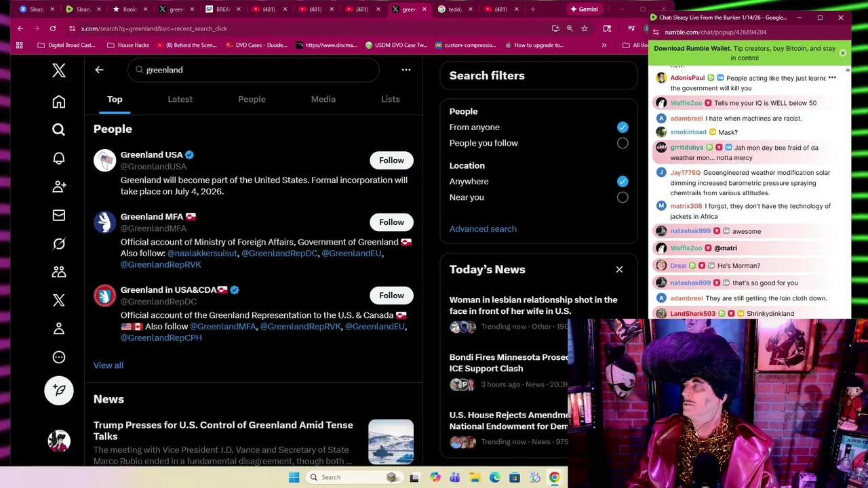868x488 pixels.
Task: Switch to Lists tab
Action: pos(390,99)
